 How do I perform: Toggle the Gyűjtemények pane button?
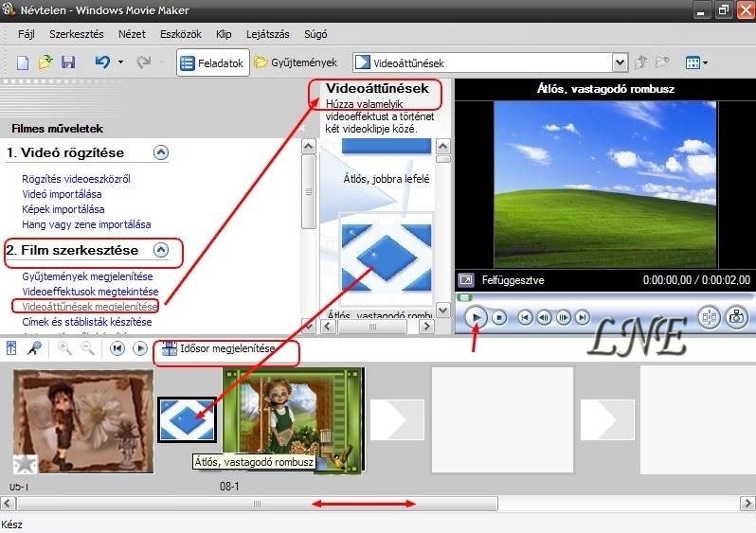(296, 62)
